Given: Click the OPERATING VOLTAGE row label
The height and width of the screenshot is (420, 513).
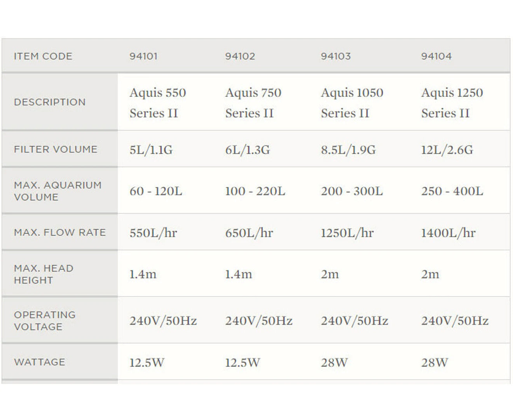Looking at the screenshot, I should [x=45, y=321].
